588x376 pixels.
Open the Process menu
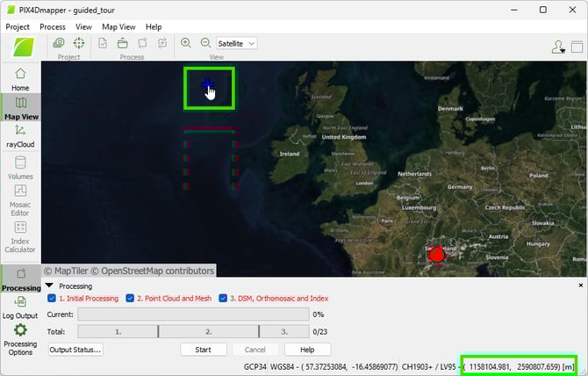tap(53, 27)
